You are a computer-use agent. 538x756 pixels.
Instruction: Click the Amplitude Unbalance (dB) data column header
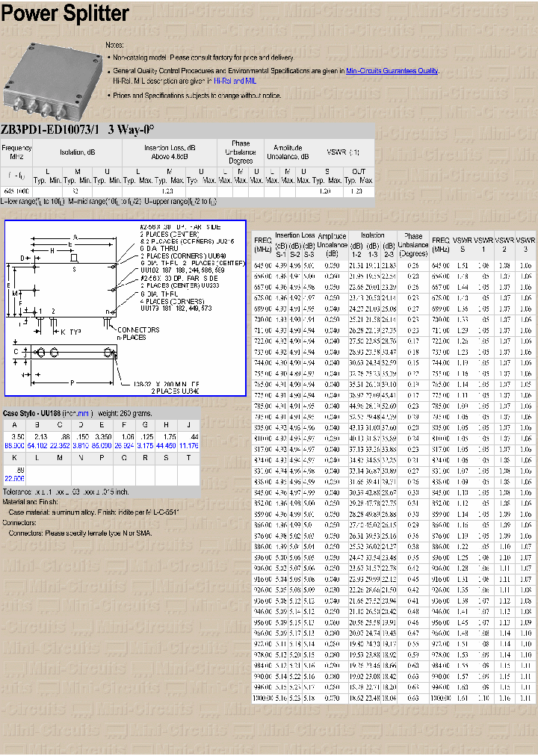click(x=333, y=244)
